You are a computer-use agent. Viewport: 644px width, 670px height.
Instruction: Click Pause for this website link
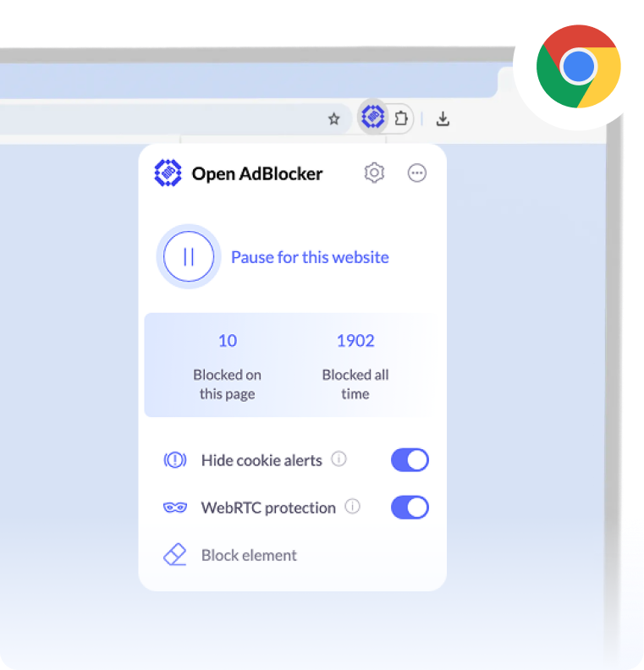[310, 257]
